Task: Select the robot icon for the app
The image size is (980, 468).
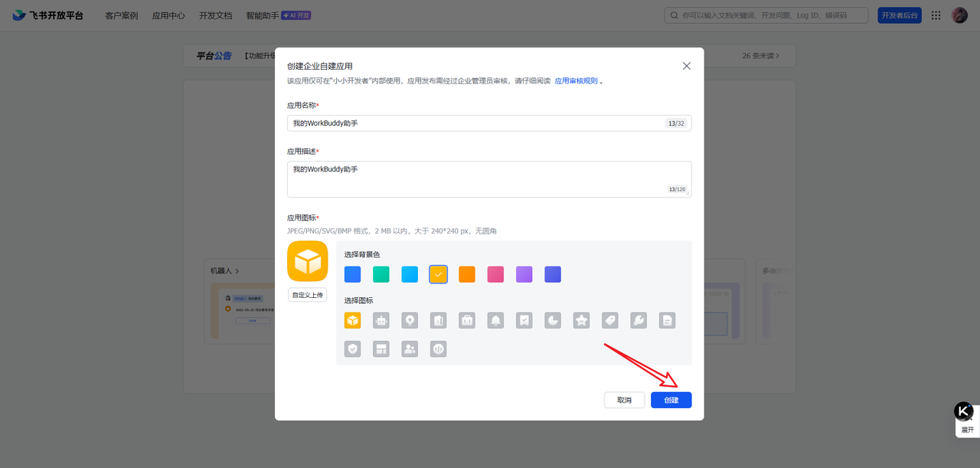Action: pyautogui.click(x=381, y=321)
